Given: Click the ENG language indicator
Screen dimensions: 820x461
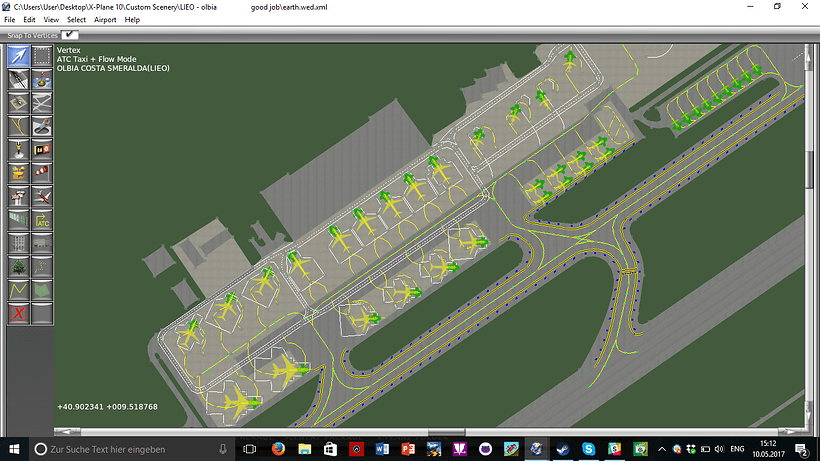Looking at the screenshot, I should coord(737,449).
